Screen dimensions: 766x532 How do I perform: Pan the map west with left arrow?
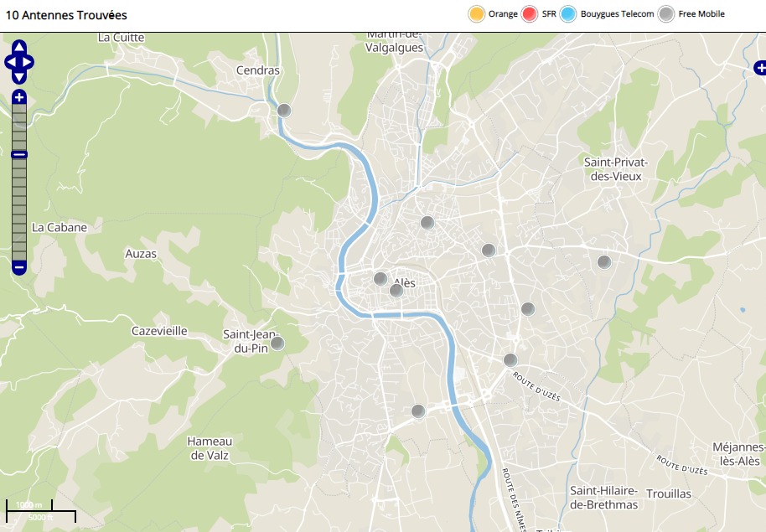10,62
